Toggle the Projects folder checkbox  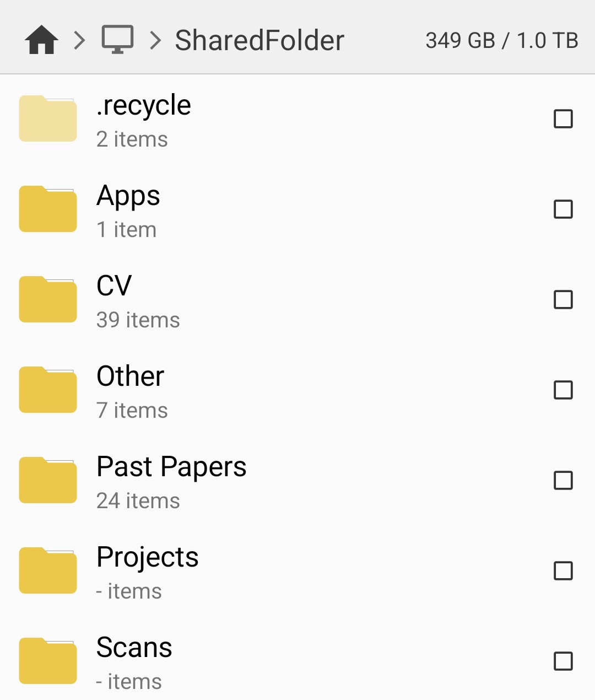point(563,571)
